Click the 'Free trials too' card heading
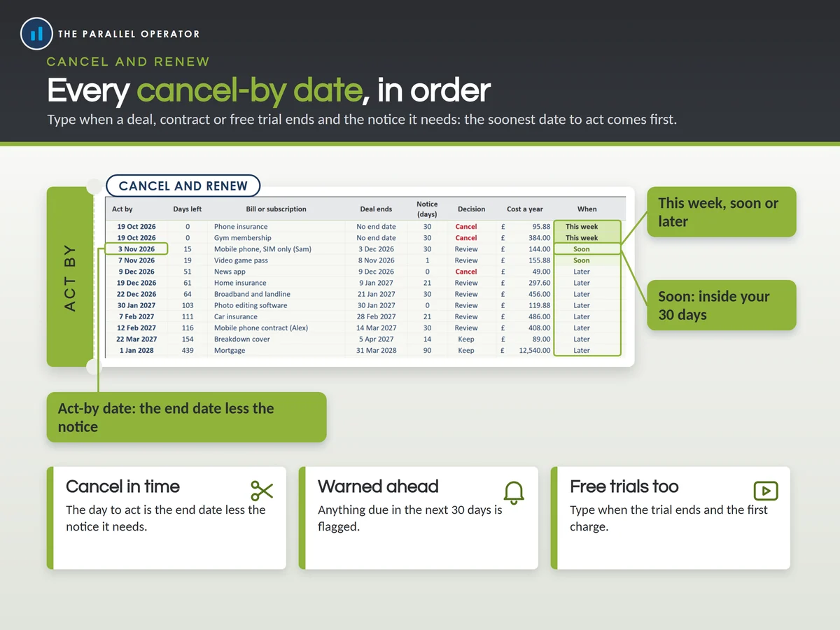 624,486
